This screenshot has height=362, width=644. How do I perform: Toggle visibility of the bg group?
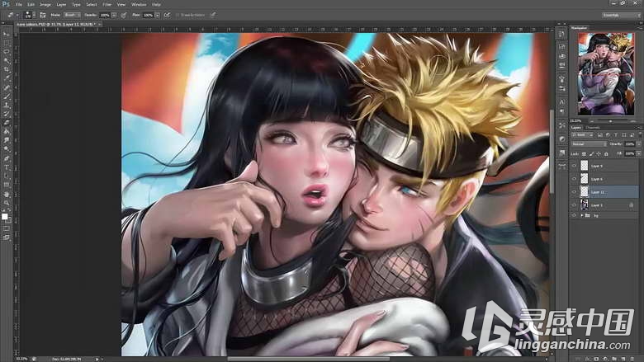pos(574,215)
